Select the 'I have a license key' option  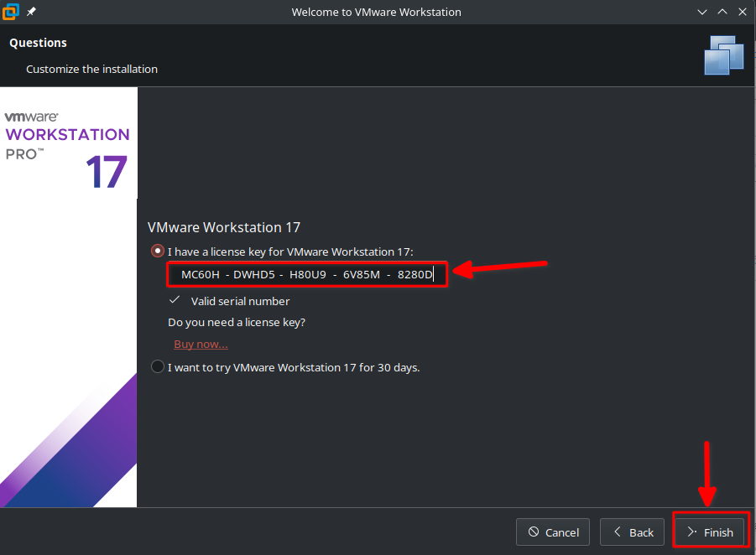(x=157, y=251)
